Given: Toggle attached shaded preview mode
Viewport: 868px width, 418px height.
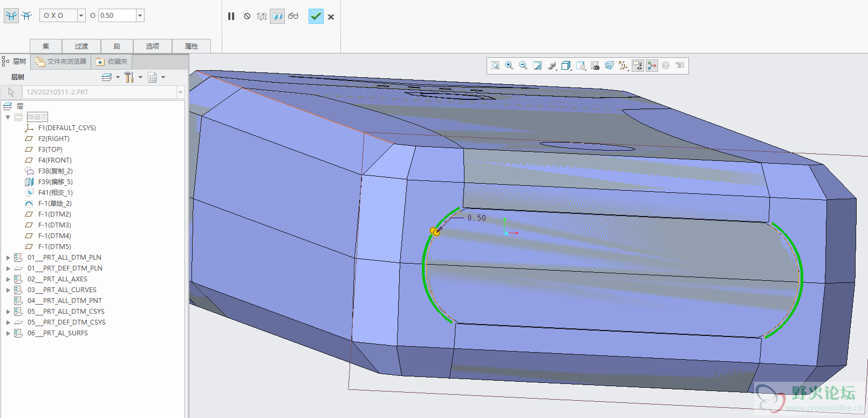Looking at the screenshot, I should click(x=277, y=16).
